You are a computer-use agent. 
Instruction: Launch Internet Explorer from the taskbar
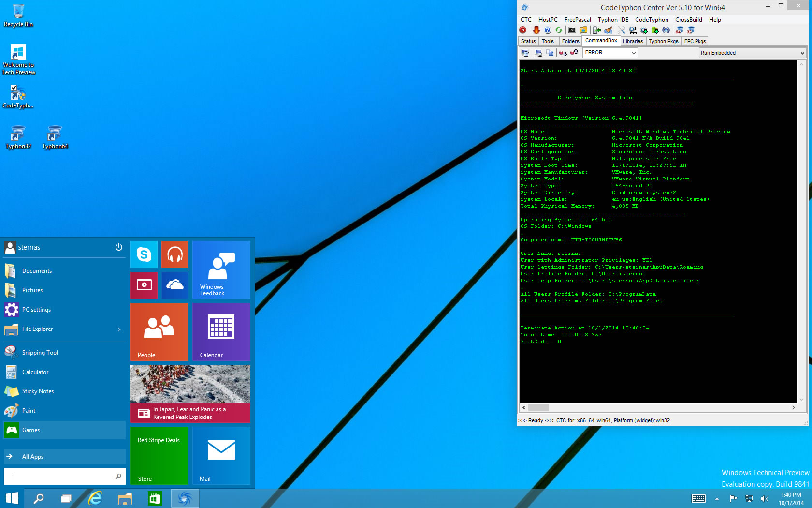pos(95,498)
